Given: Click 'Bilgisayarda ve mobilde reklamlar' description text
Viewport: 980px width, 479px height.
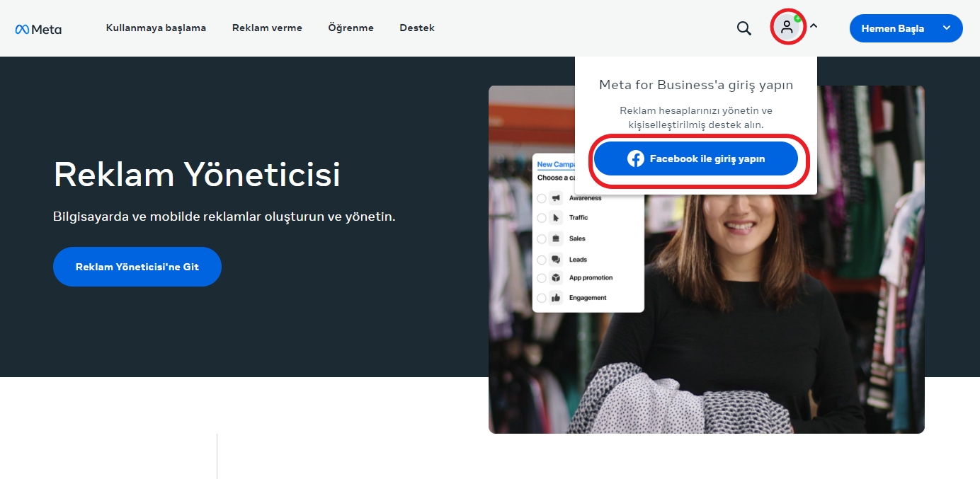Looking at the screenshot, I should click(224, 217).
